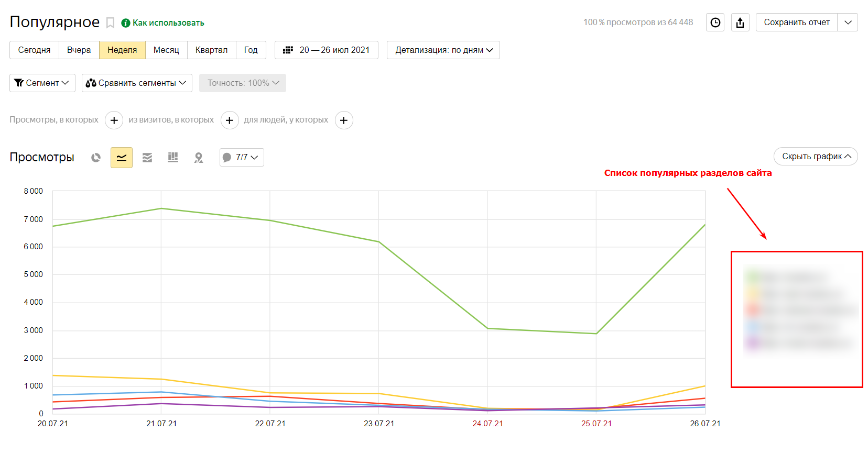Open Детализация: по дням dropdown
Image resolution: width=868 pixels, height=454 pixels.
coord(443,50)
